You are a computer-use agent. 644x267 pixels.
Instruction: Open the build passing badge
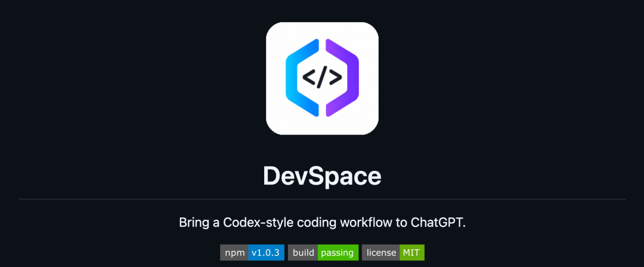(323, 253)
